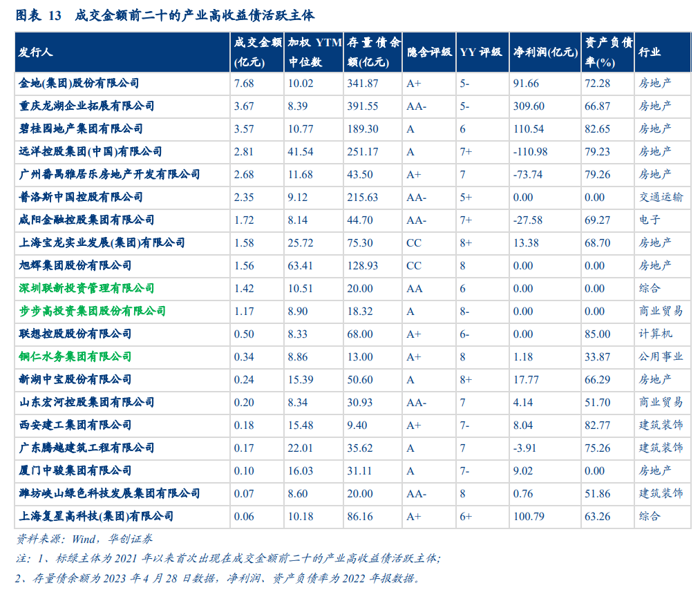Click the 309.60 net profit value
This screenshot has width=700, height=592.
529,106
